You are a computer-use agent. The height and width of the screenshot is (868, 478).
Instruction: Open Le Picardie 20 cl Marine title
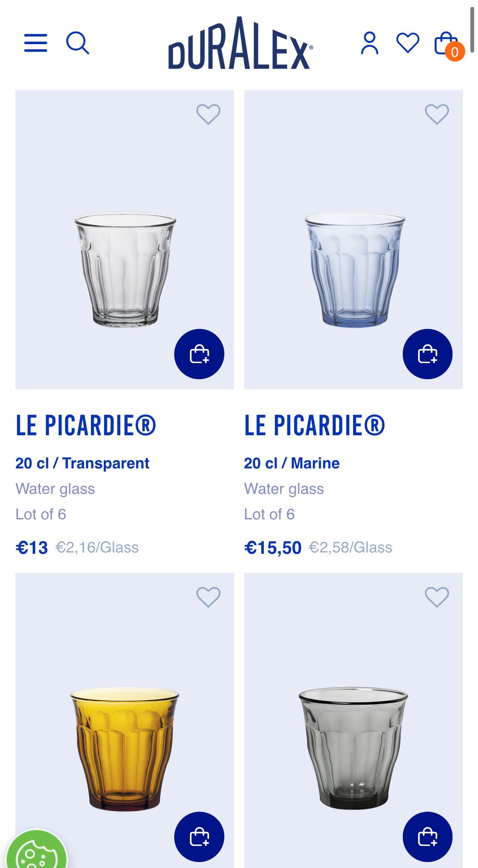pyautogui.click(x=314, y=426)
